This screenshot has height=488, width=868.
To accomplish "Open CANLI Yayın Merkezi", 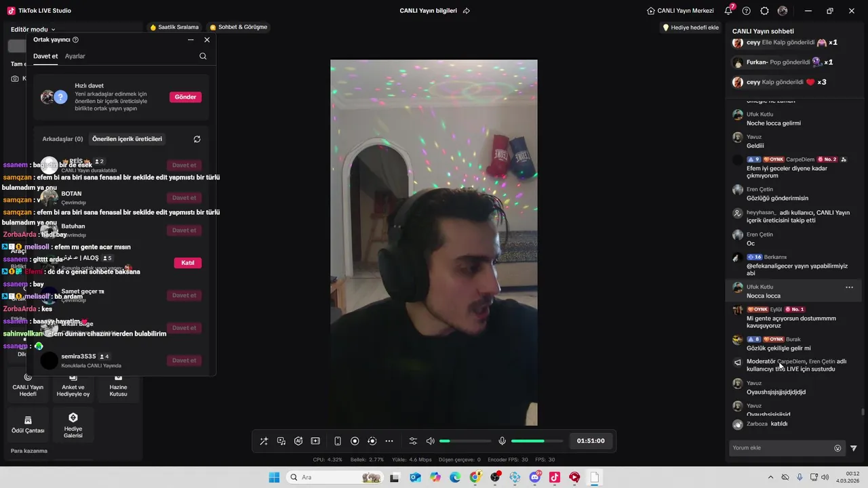I will pos(680,11).
